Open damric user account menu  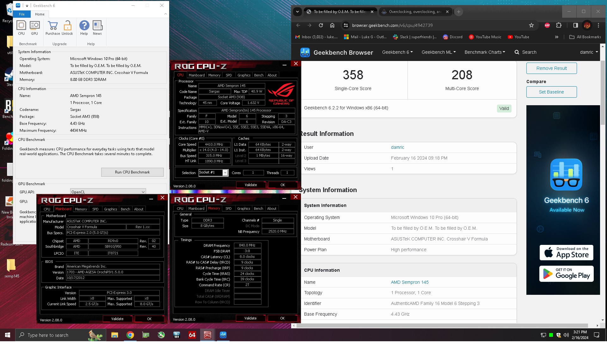pyautogui.click(x=589, y=52)
